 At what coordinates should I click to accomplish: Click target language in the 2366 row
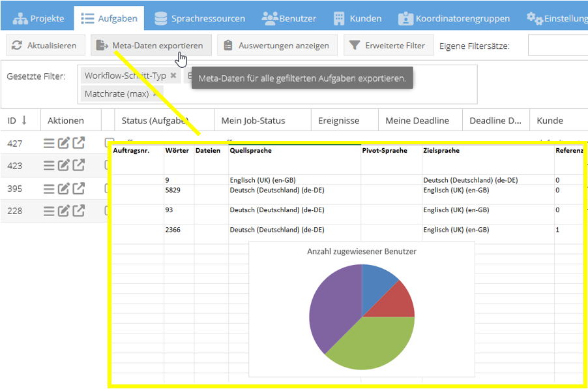(488, 234)
